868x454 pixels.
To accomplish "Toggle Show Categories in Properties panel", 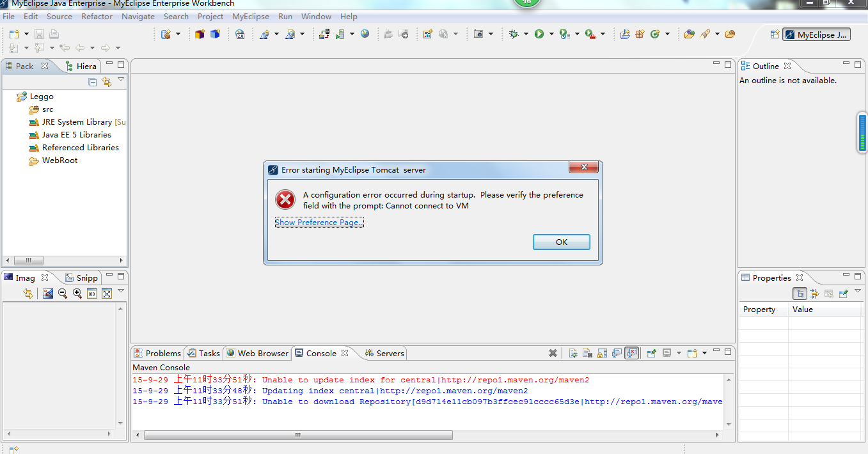I will 800,294.
